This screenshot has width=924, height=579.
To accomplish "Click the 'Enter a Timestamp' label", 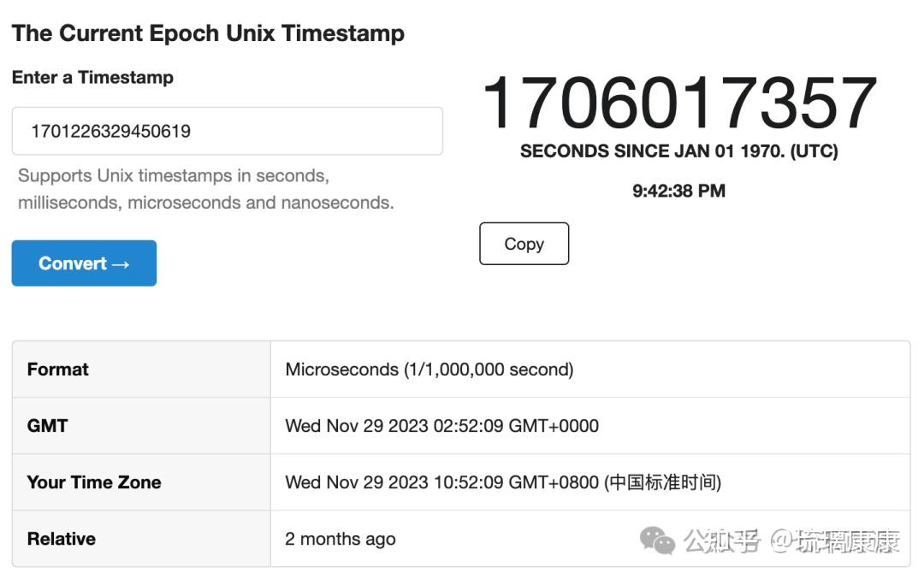I will (92, 77).
